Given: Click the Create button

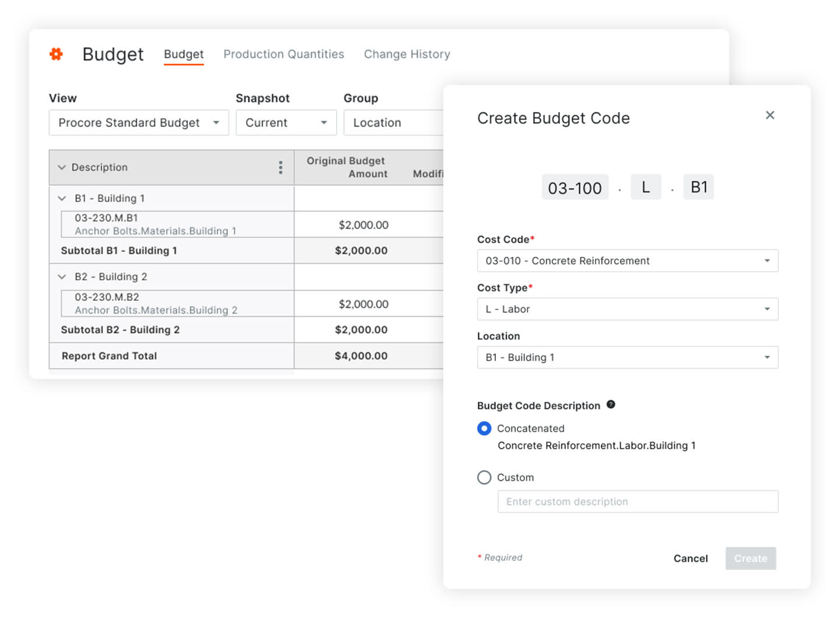Looking at the screenshot, I should pyautogui.click(x=751, y=559).
